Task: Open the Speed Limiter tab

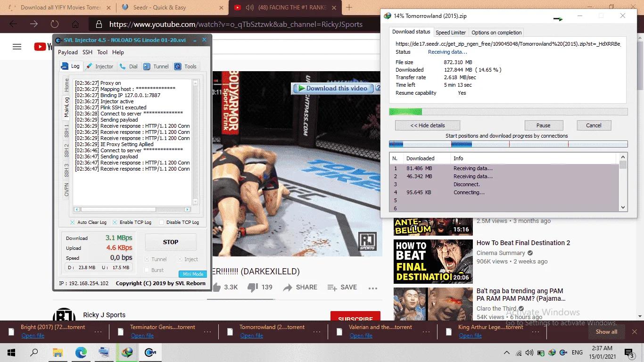Action: pyautogui.click(x=451, y=33)
